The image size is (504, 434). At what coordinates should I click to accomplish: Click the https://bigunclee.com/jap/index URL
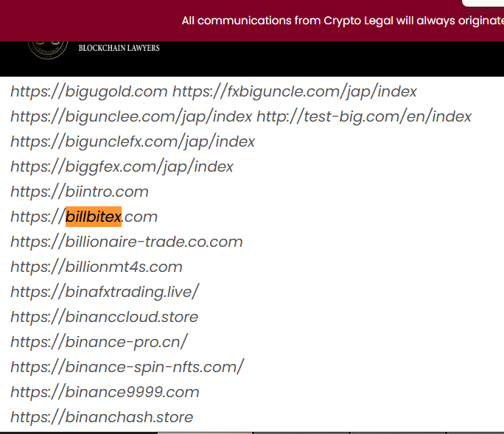(x=131, y=116)
